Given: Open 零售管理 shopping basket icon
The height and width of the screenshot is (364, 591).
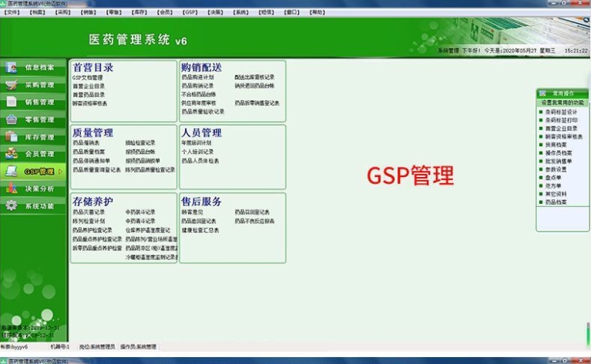Looking at the screenshot, I should click(12, 119).
